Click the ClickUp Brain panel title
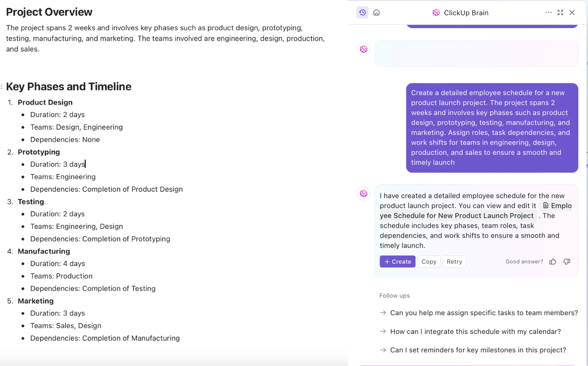 click(466, 13)
